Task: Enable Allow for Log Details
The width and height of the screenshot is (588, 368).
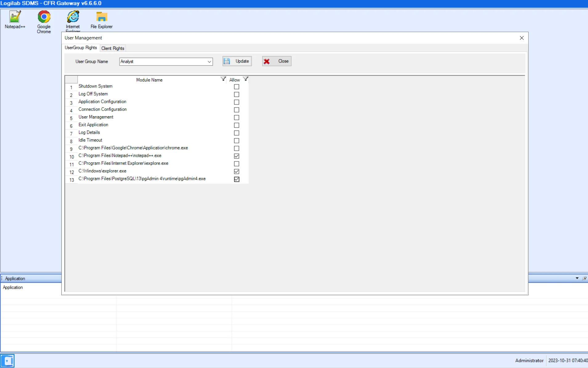Action: click(237, 133)
